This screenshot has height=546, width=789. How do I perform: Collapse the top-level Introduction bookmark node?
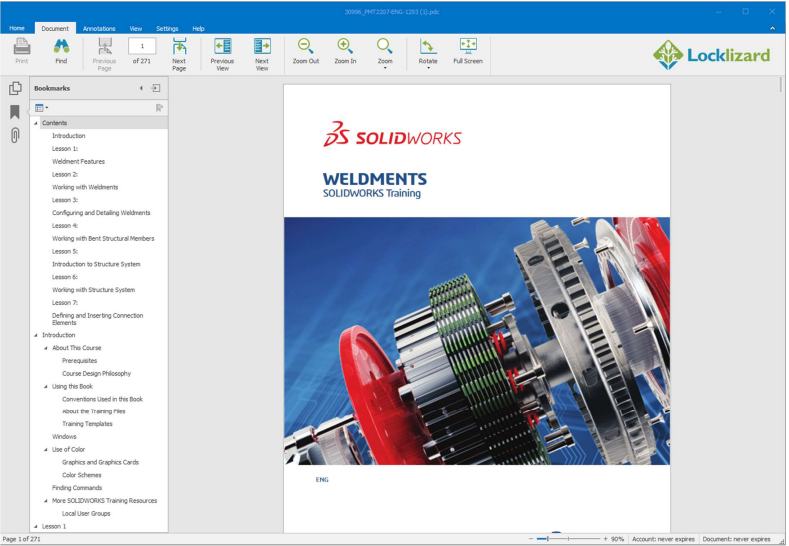(x=36, y=335)
